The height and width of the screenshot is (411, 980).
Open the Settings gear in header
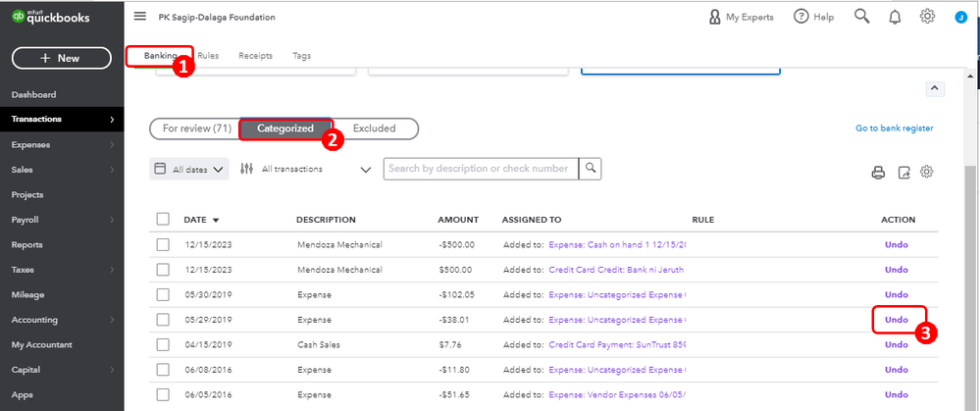[x=927, y=17]
